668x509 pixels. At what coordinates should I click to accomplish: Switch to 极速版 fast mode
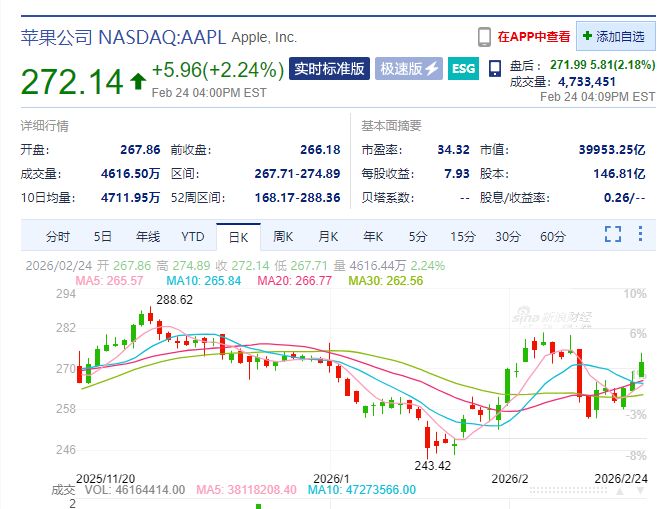pyautogui.click(x=408, y=69)
